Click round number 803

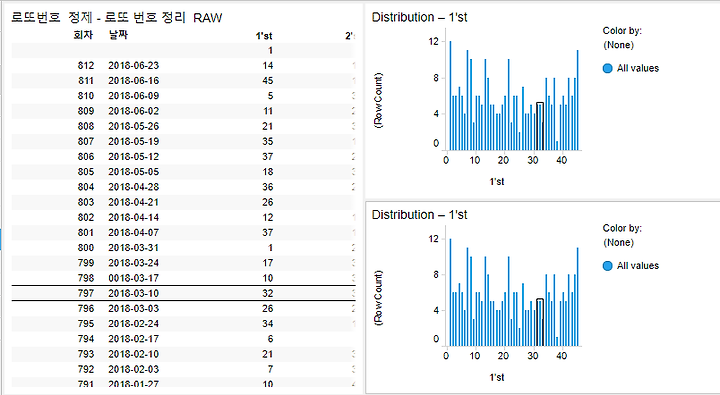tap(86, 202)
